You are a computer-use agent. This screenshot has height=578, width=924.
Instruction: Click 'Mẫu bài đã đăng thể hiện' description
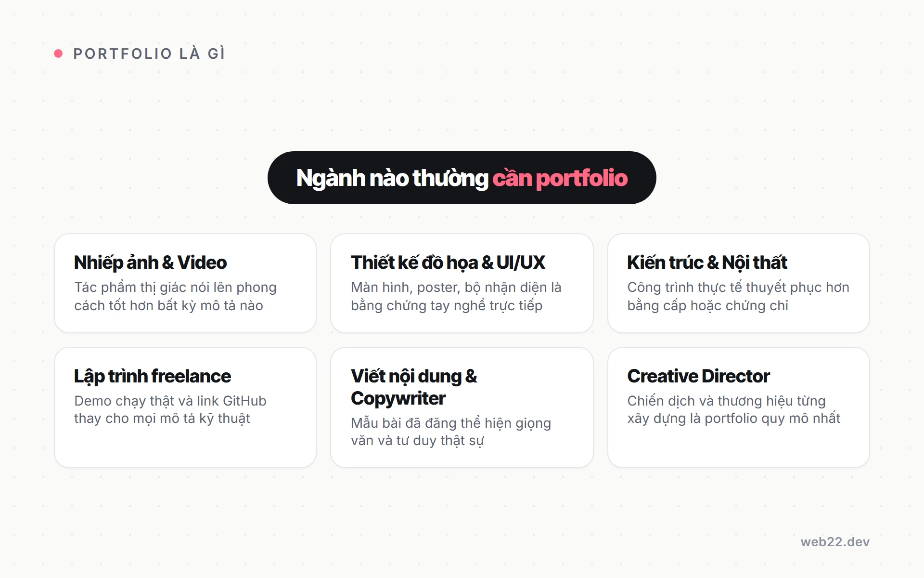point(451,432)
